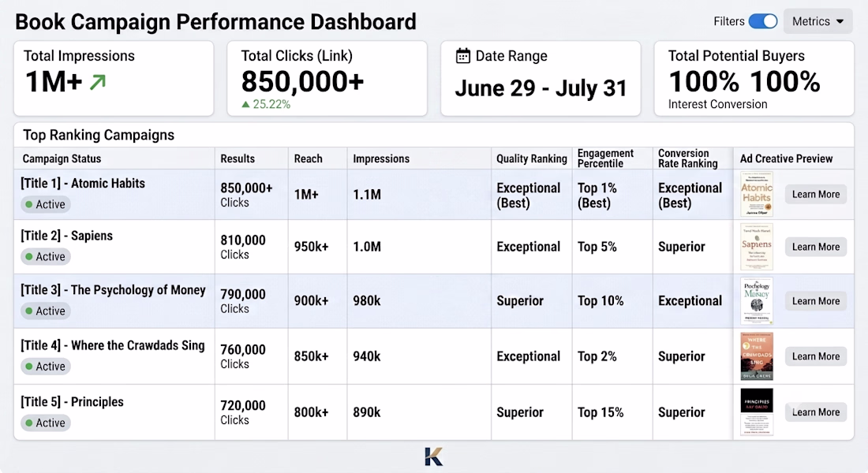
Task: Click the '850,000+' Total Clicks value
Action: point(302,82)
